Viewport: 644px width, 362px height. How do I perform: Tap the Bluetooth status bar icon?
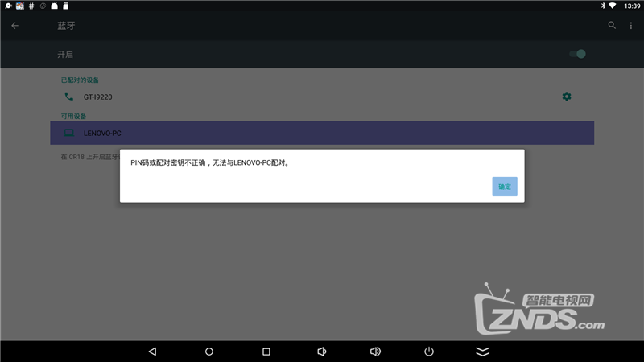601,6
